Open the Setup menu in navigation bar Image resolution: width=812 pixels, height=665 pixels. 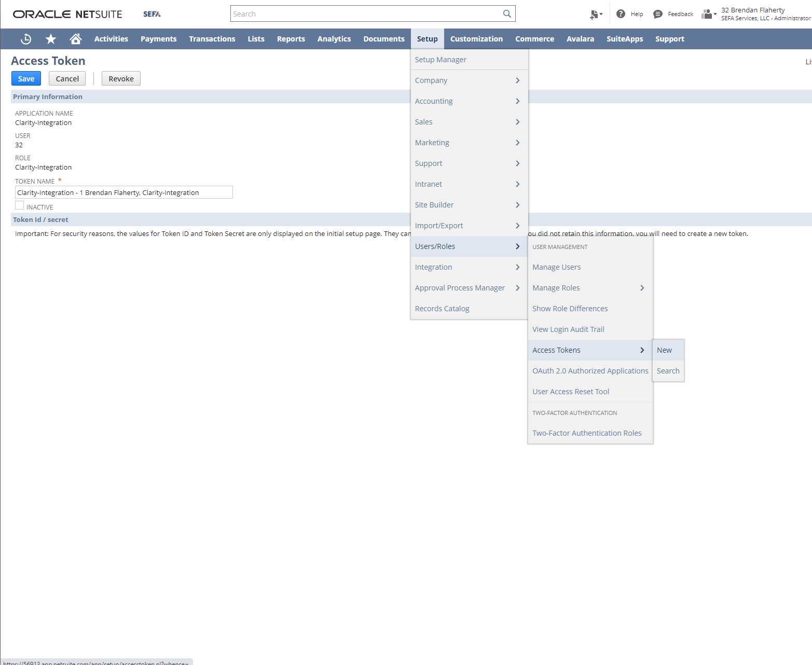coord(427,39)
